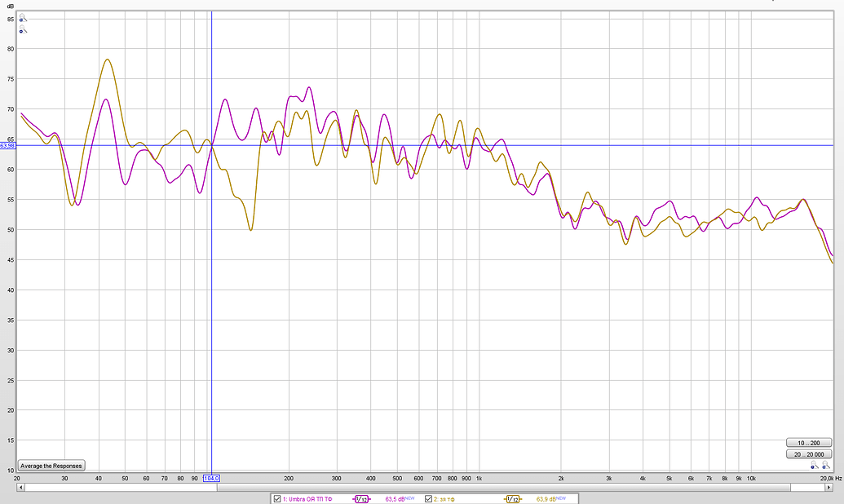Hide trace 2 using its checkbox

click(429, 498)
